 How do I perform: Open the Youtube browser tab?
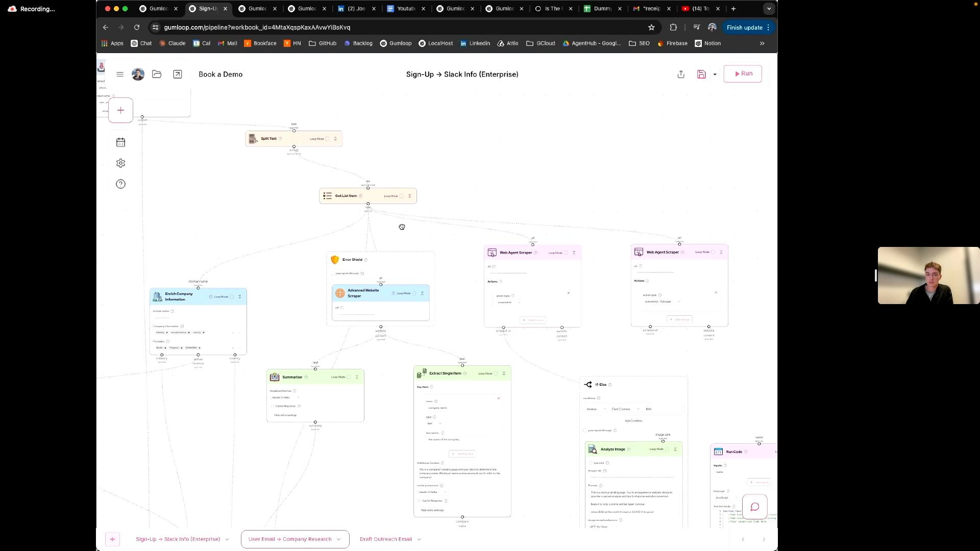(406, 9)
